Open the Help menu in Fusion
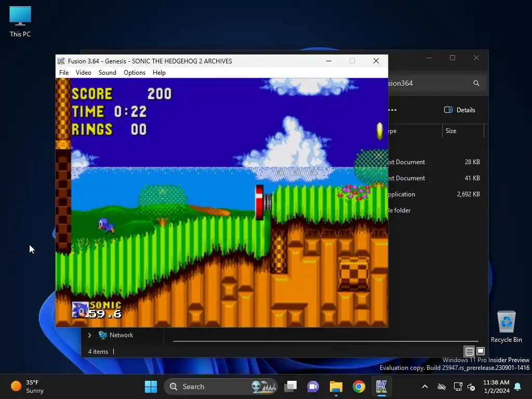The width and height of the screenshot is (532, 399). (159, 73)
